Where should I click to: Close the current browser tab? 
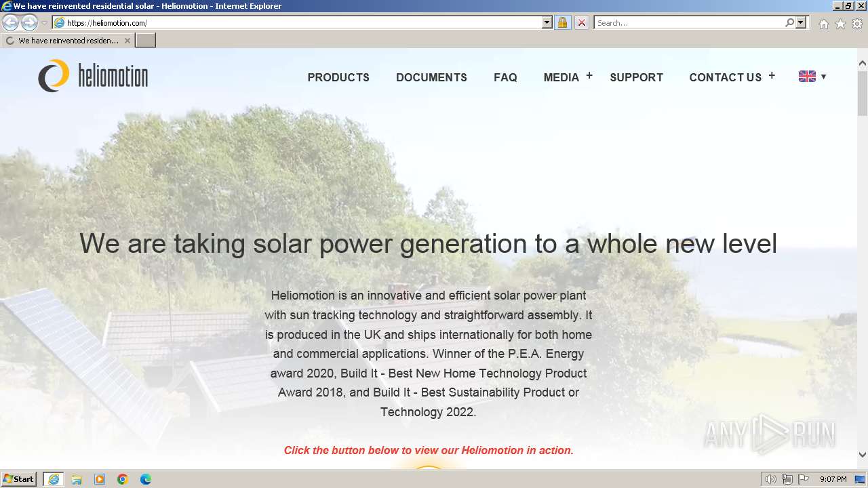(127, 41)
